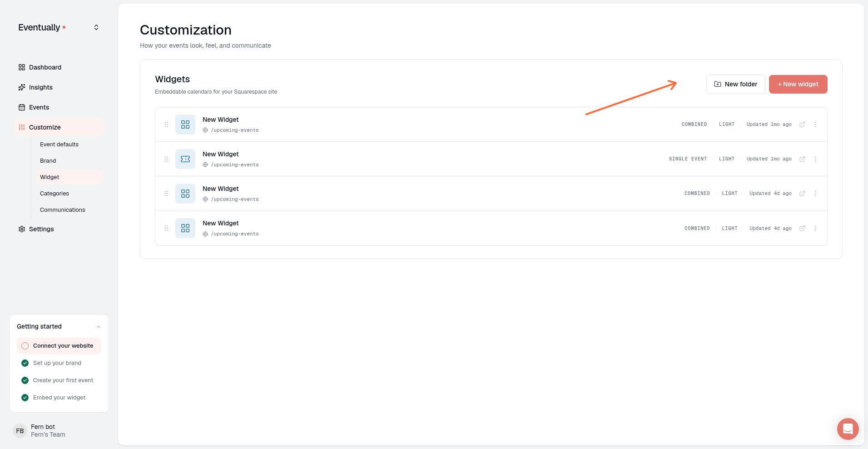
Task: Click the Fern's Team label
Action: (48, 434)
